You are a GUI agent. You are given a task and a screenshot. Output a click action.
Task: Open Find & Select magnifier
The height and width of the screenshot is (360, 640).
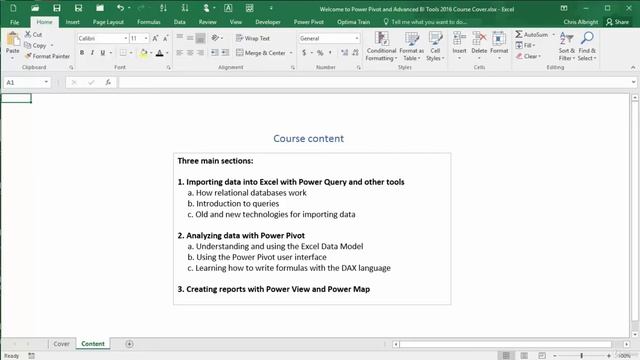(587, 47)
